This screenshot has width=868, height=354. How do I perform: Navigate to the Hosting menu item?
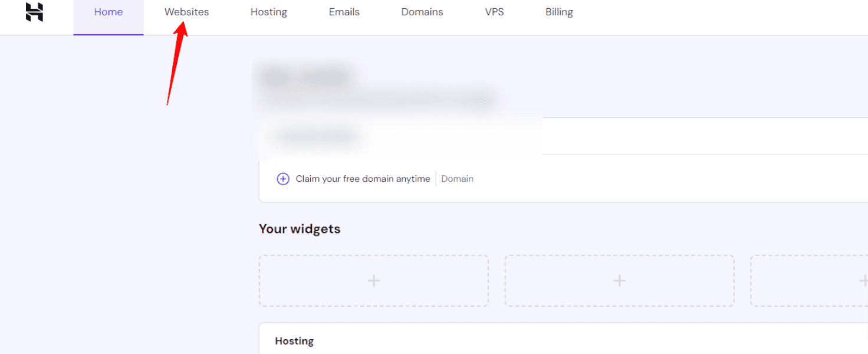(x=269, y=11)
